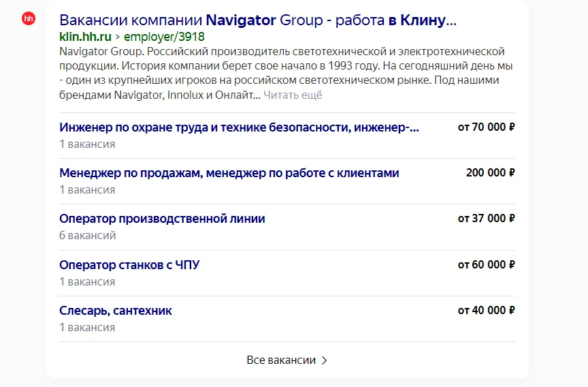The image size is (588, 387).
Task: Click the red hh favicon icon
Action: point(29,18)
